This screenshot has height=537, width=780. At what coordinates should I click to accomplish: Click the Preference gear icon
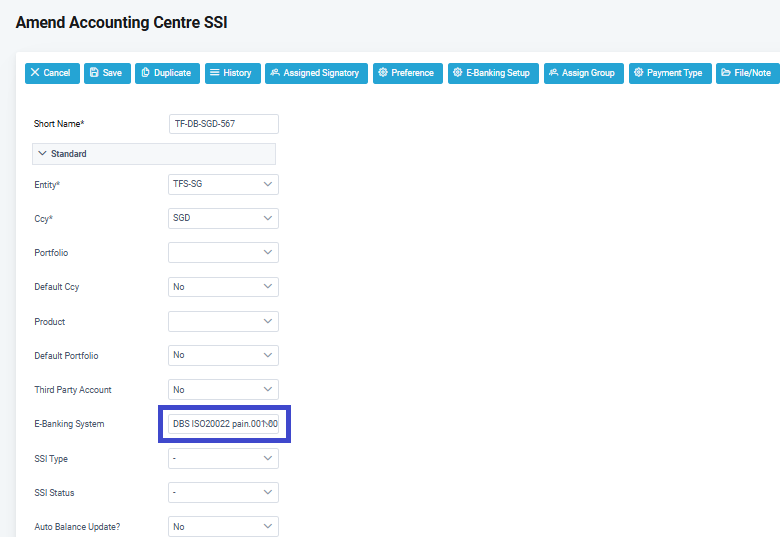(x=383, y=73)
